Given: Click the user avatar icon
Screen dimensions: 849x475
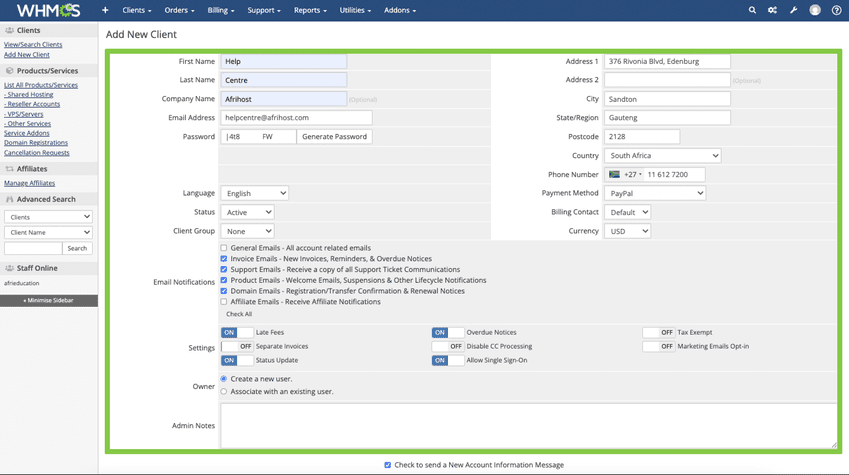Looking at the screenshot, I should tap(815, 10).
